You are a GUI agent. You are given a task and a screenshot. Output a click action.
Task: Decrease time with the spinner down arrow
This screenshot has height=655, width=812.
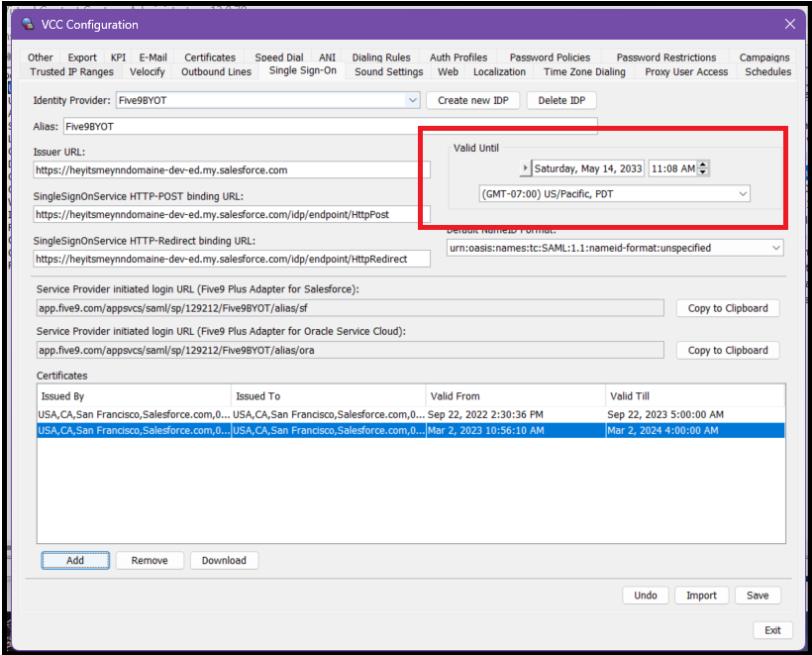click(703, 172)
